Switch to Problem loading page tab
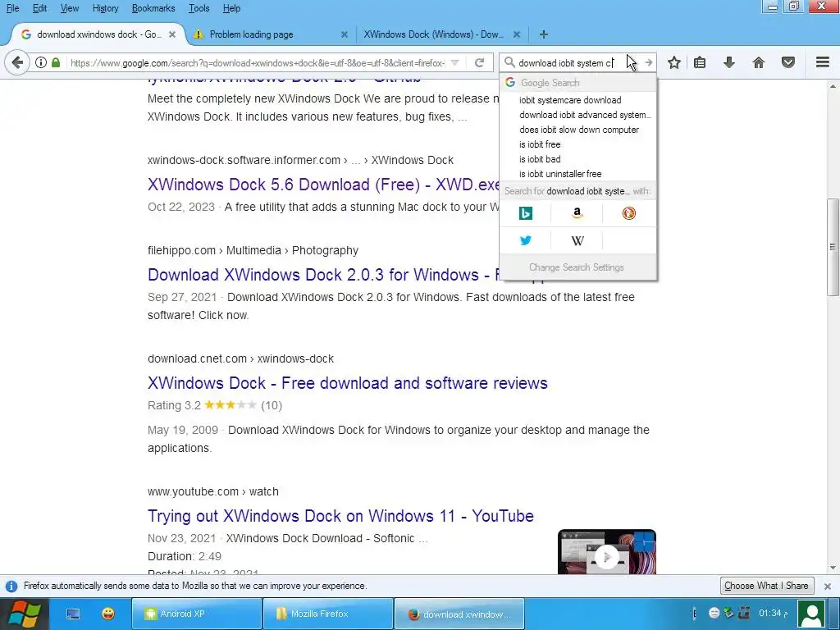The width and height of the screenshot is (840, 630). coord(271,34)
